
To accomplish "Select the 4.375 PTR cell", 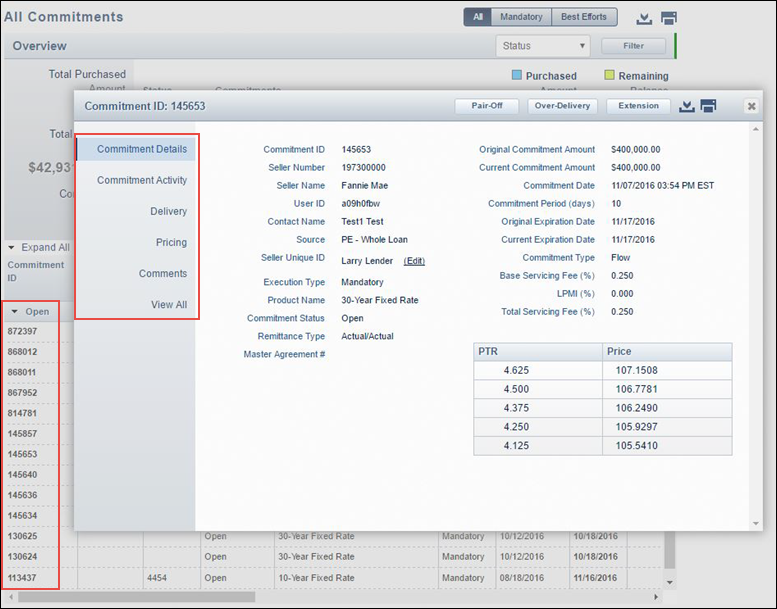I will (x=538, y=408).
